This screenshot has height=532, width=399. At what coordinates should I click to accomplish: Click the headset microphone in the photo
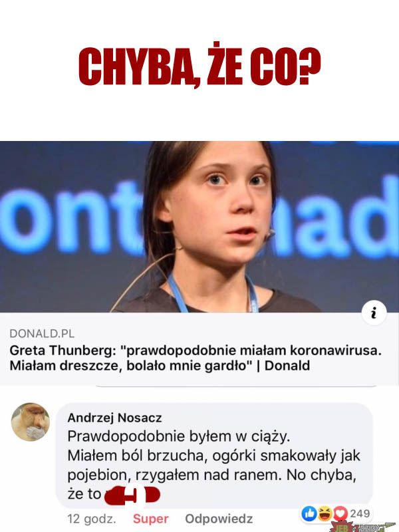[x=271, y=234]
